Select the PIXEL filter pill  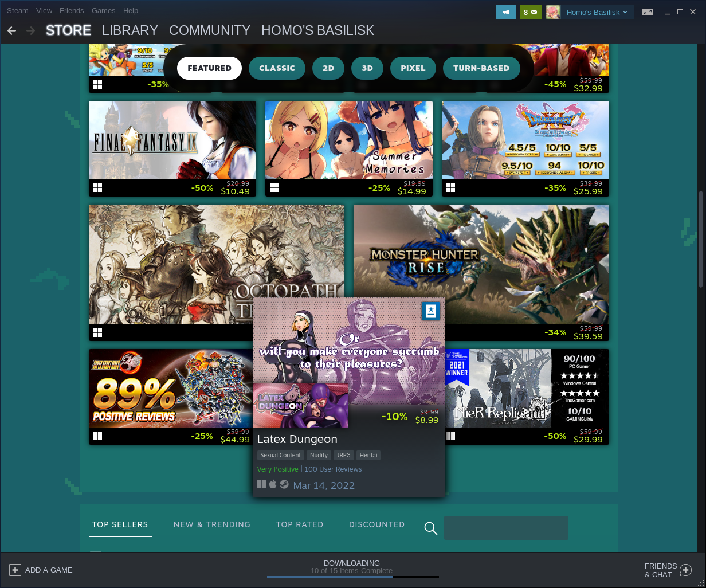[413, 68]
